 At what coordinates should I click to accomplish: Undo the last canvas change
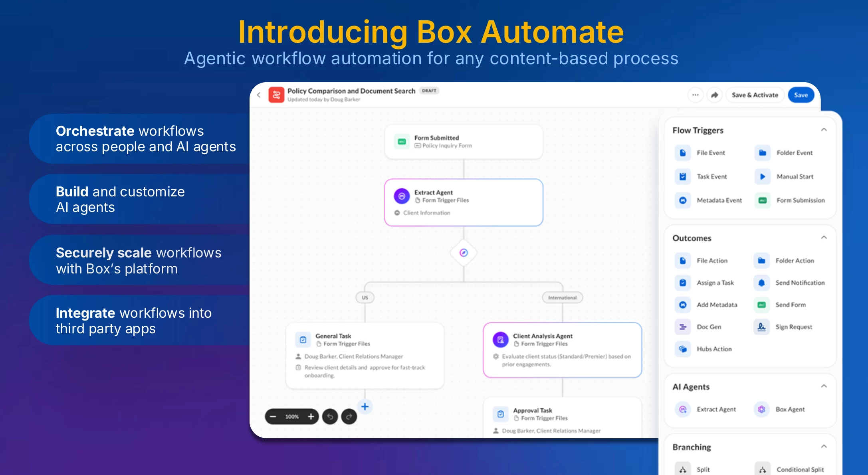330,417
